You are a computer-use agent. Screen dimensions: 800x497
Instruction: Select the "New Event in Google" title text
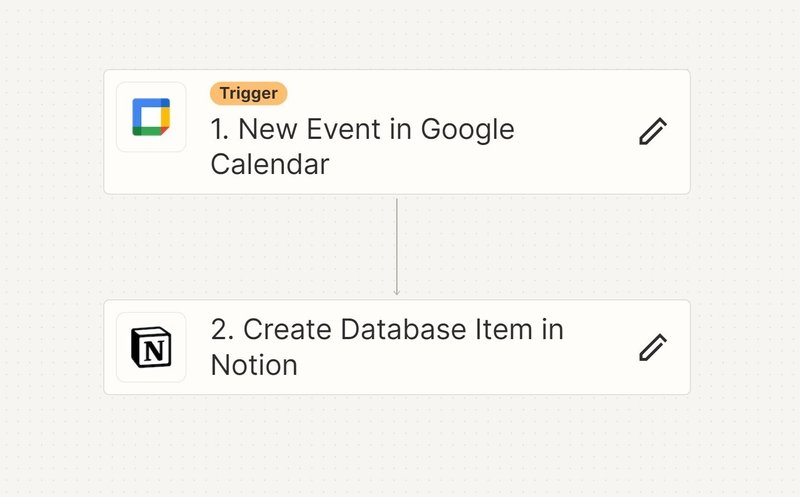pos(362,129)
